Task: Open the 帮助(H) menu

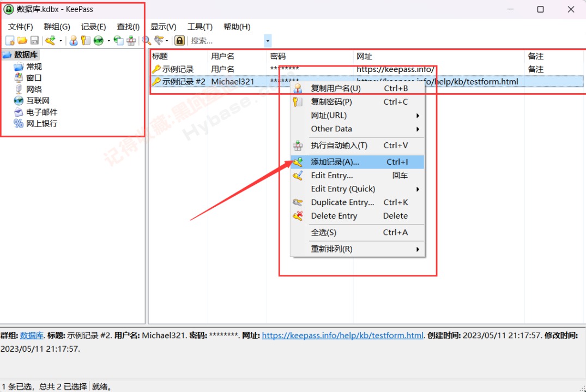Action: click(x=237, y=27)
